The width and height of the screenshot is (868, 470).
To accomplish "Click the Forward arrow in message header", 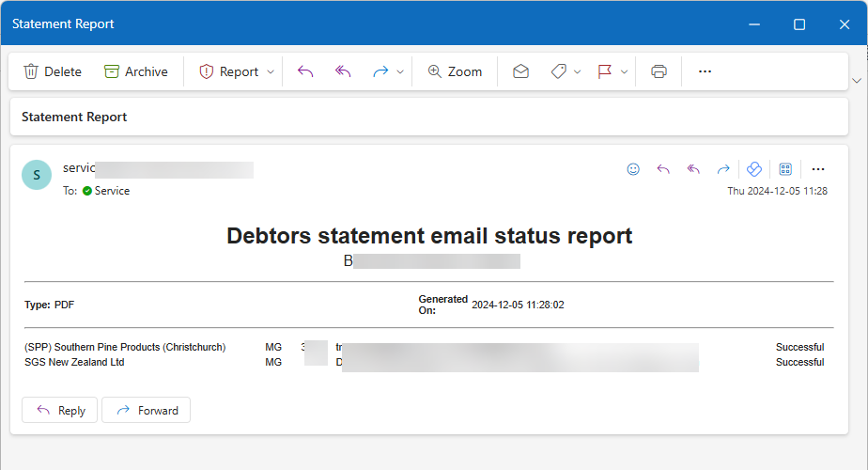I will point(723,169).
